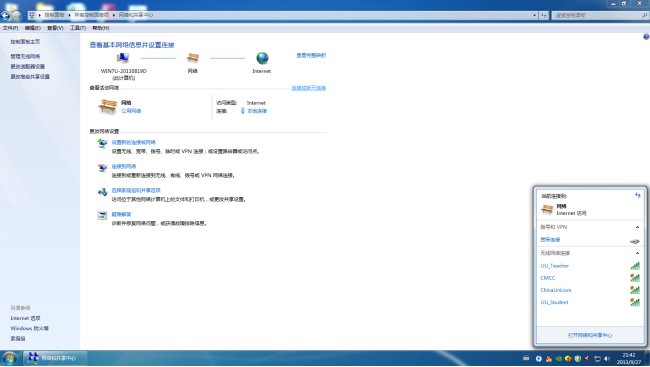This screenshot has height=367, width=650.
Task: Click the Control Panel search field
Action: [x=599, y=15]
